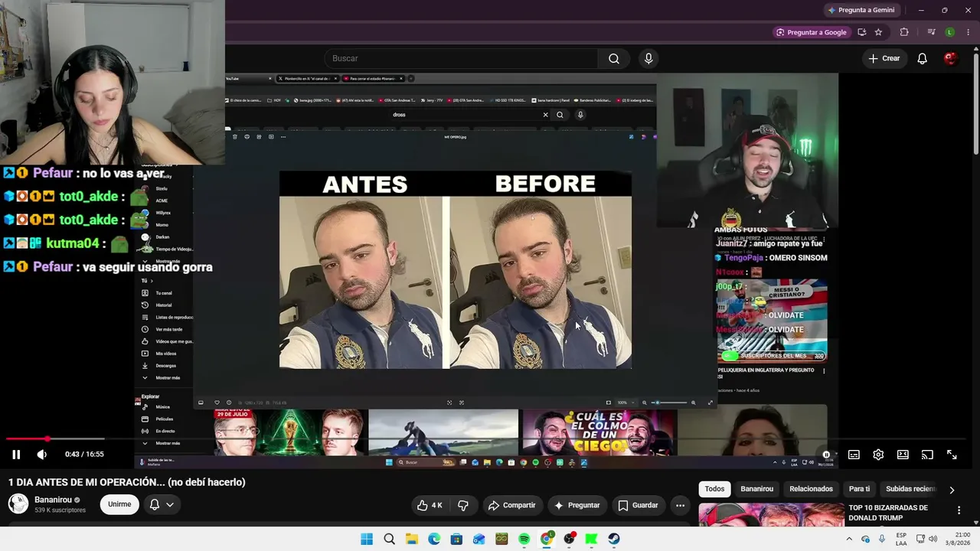Open YouTube notifications bell
The width and height of the screenshot is (980, 551).
click(923, 58)
